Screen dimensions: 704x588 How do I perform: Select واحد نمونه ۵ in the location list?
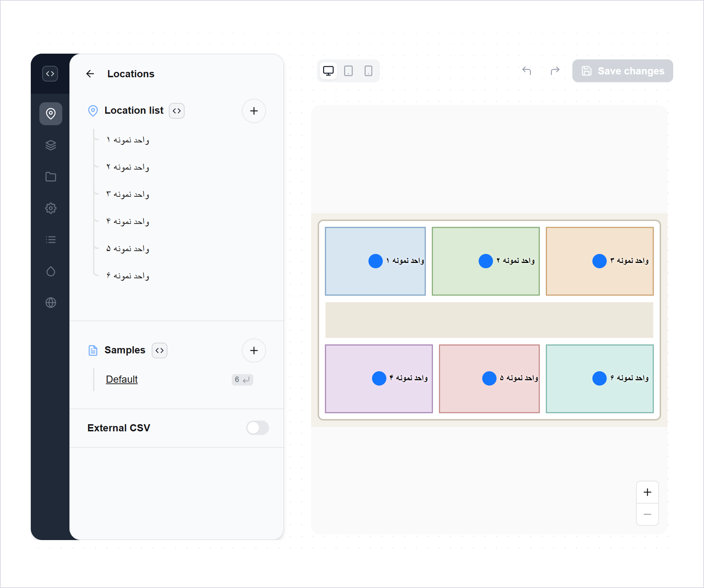(128, 249)
